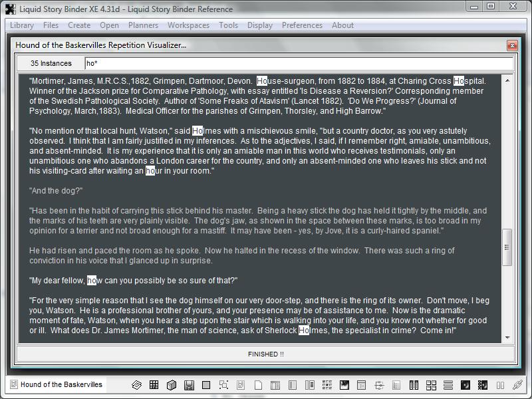Open the Library menu
The height and width of the screenshot is (399, 532).
click(x=22, y=25)
